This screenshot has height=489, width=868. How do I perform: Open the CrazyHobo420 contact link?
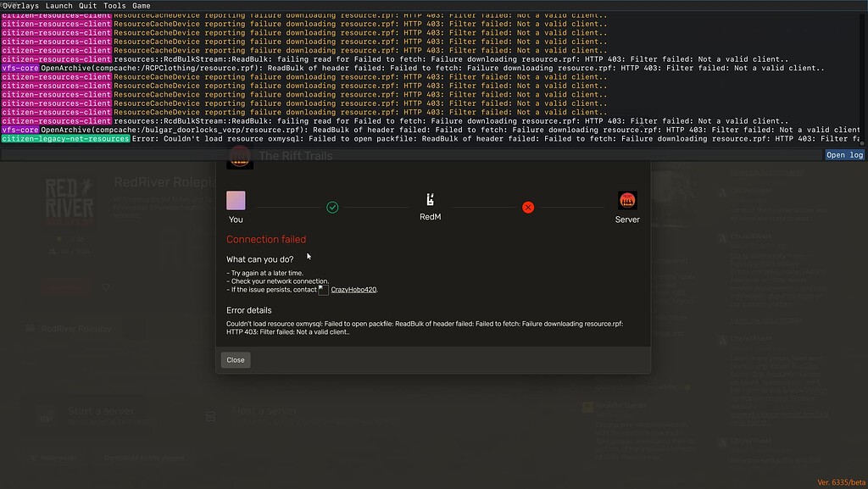point(355,289)
